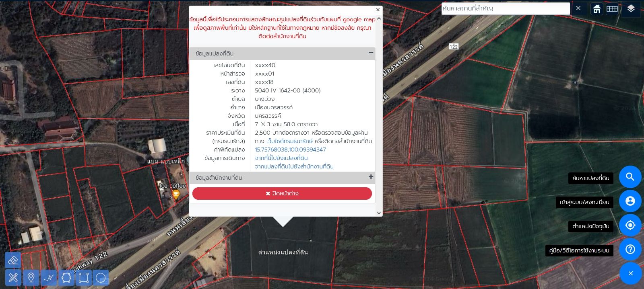
Task: Click the land number value xxxx18
Action: [264, 82]
